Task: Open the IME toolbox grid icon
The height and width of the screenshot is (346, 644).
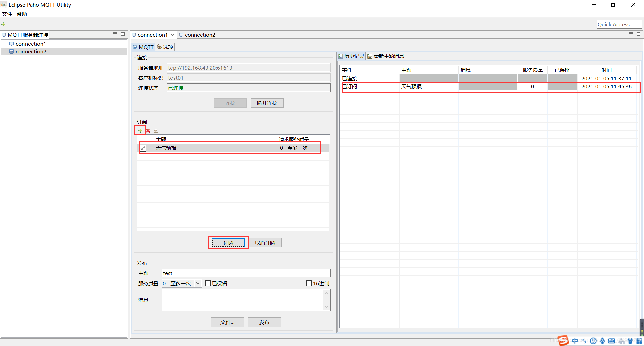Action: pos(639,341)
